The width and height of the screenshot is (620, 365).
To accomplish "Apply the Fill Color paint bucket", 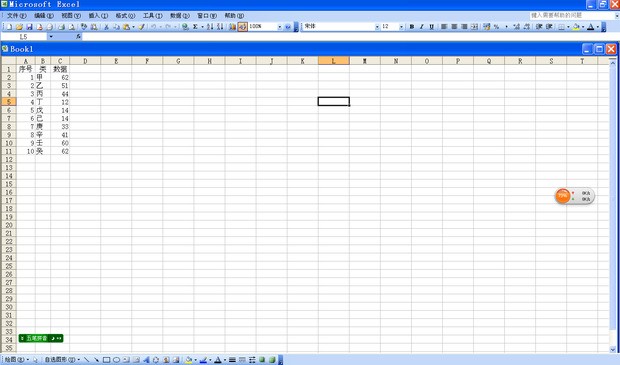I will click(x=576, y=26).
